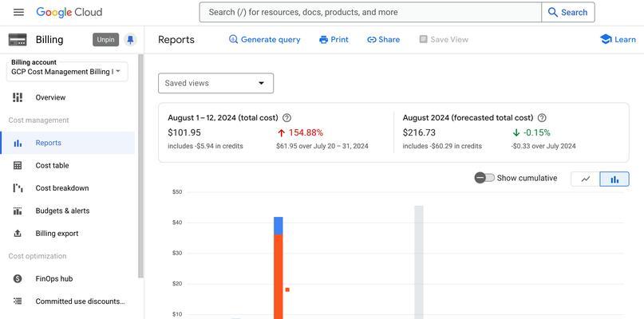Click the Billing credit card icon
644x319 pixels.
coord(18,40)
